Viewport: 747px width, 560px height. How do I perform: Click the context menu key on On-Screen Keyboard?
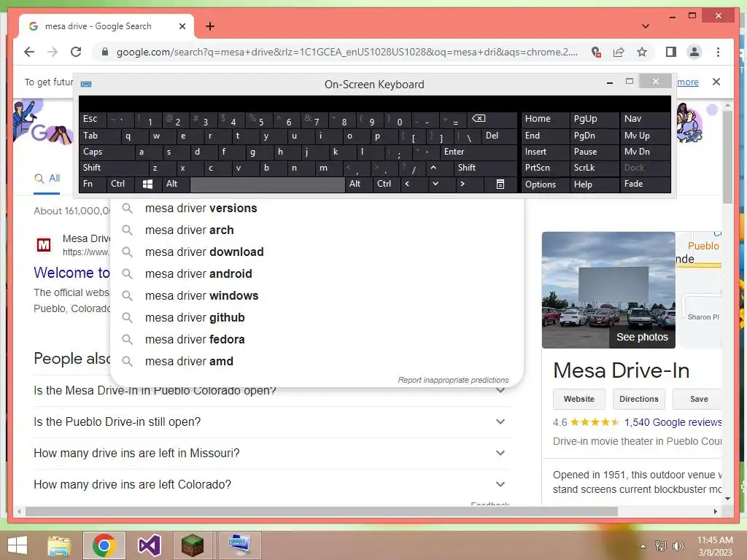coord(500,184)
